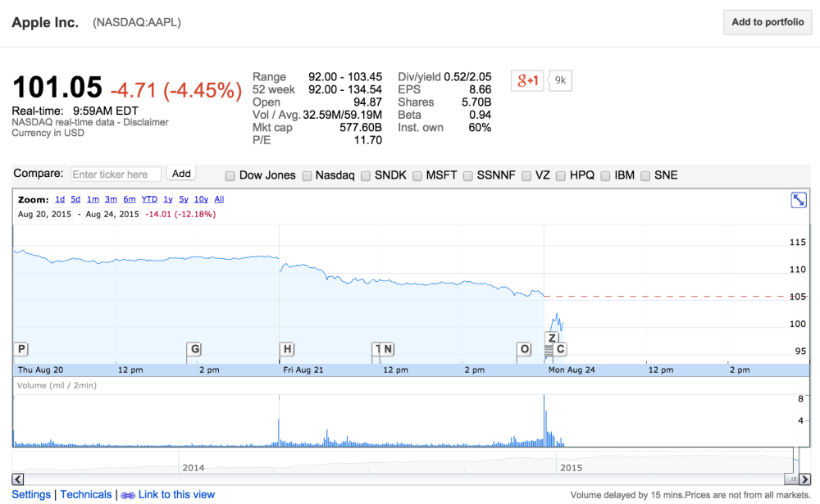Enable Dow Jones comparison checkbox
The image size is (820, 504).
click(230, 176)
